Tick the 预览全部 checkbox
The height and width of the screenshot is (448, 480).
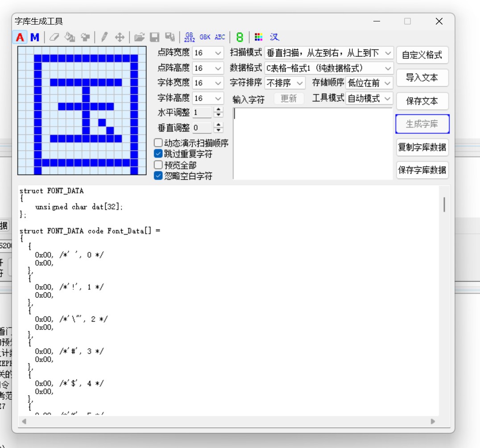click(158, 165)
